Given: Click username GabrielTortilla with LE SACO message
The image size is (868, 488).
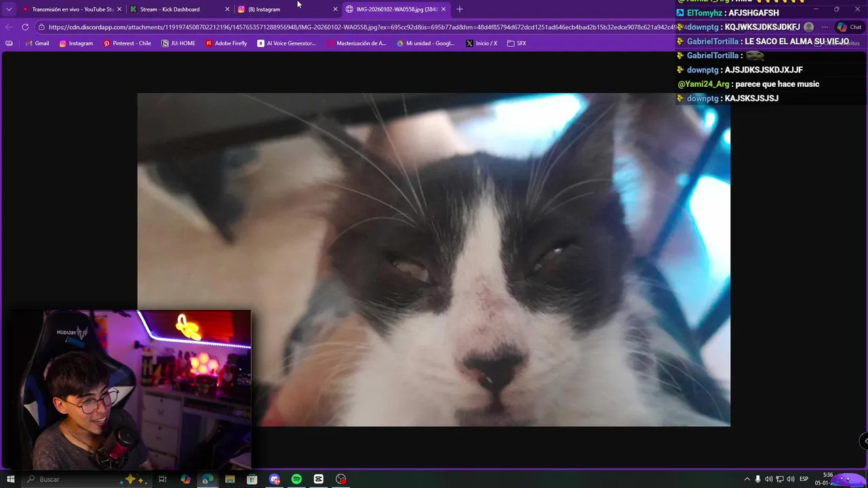Looking at the screenshot, I should click(713, 41).
